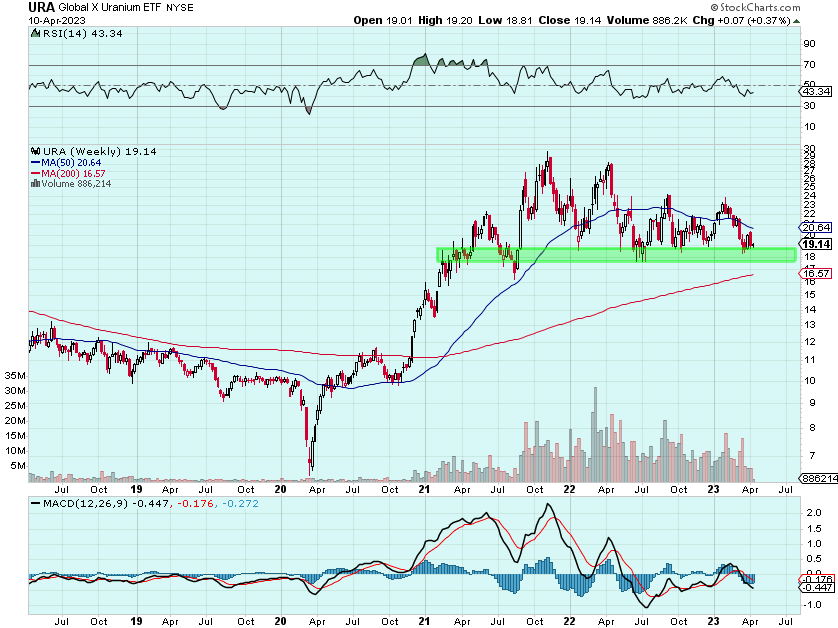Click the 12 label on the price axis
Viewport: 838px width, 628px height.
pos(810,342)
